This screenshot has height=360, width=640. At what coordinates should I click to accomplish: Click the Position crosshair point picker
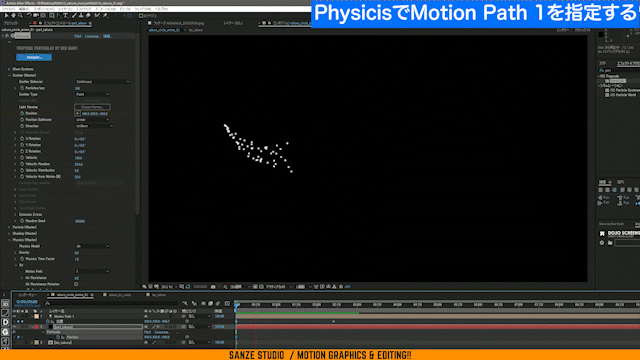coord(78,113)
